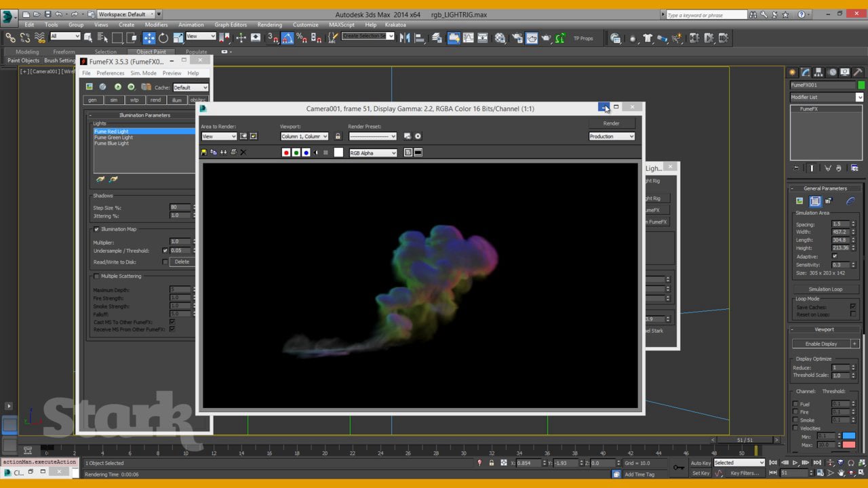This screenshot has width=868, height=488.
Task: Print the rendered image
Action: pos(233,152)
